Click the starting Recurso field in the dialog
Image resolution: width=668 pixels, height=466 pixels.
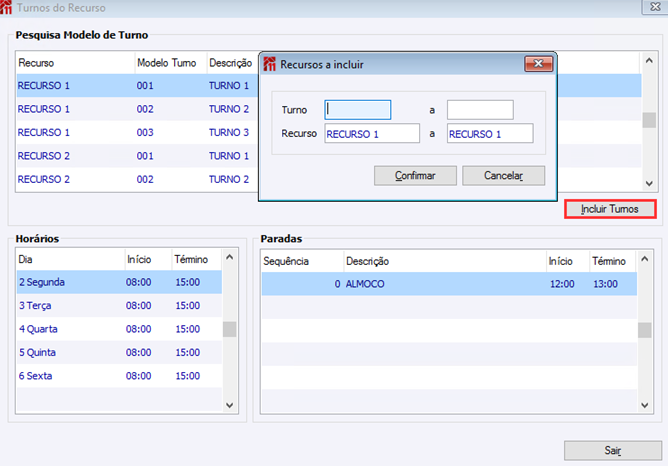click(x=372, y=134)
